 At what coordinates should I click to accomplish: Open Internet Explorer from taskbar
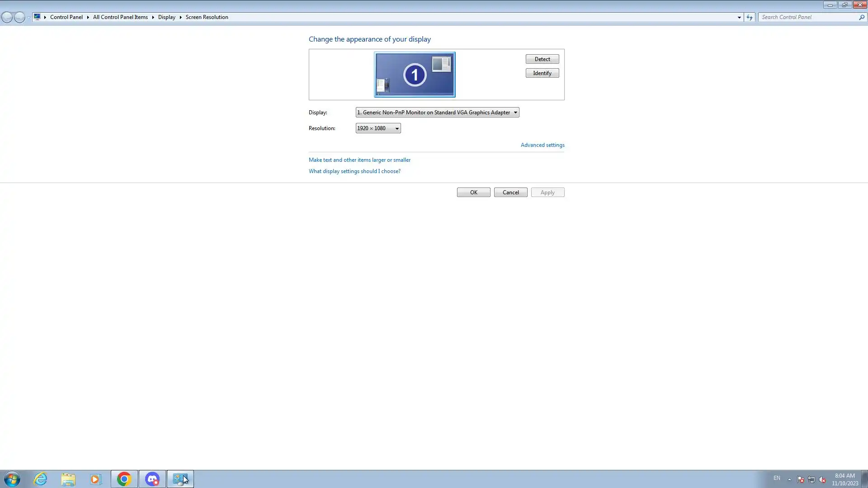click(x=41, y=479)
